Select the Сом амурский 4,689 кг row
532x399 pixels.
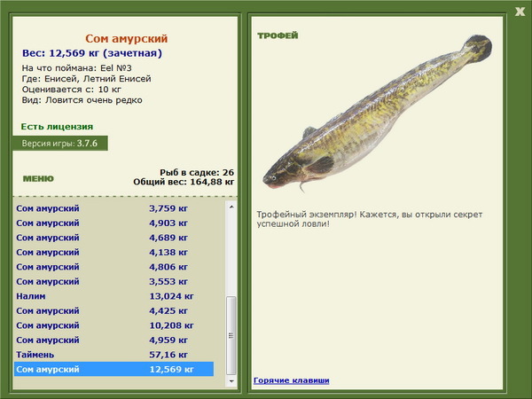pos(114,238)
